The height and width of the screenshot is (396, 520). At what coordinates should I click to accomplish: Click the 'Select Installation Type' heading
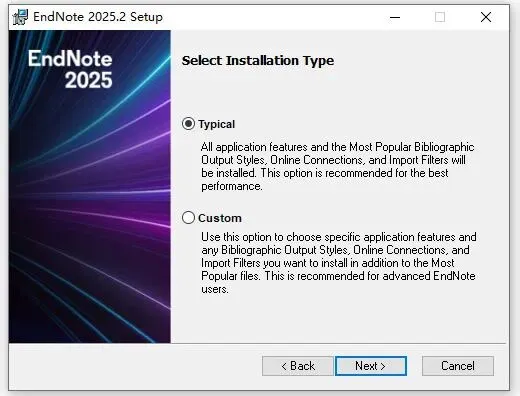[258, 61]
